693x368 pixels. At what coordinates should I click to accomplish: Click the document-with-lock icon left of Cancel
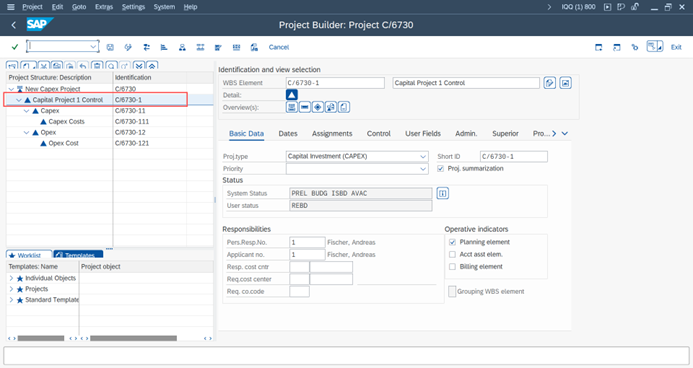click(x=254, y=47)
